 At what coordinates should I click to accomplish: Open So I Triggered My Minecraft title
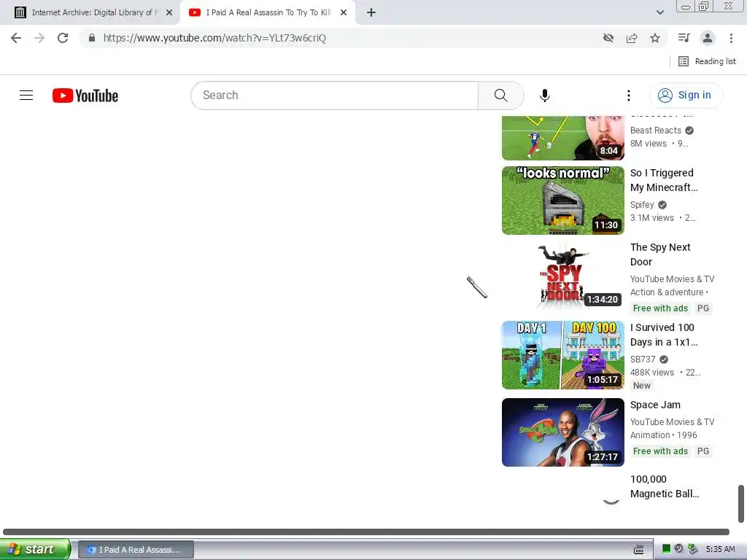click(x=664, y=180)
